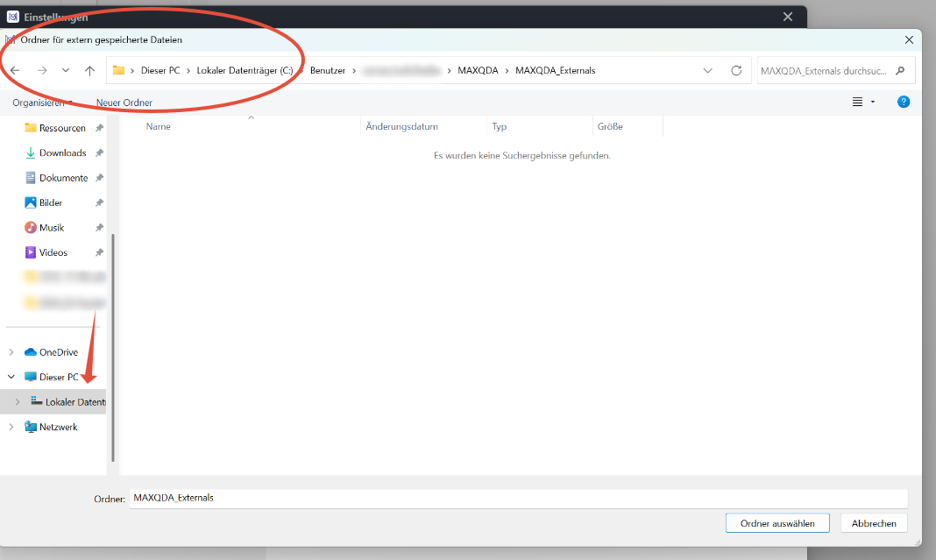
Task: Go forward using the right arrow
Action: click(x=42, y=70)
